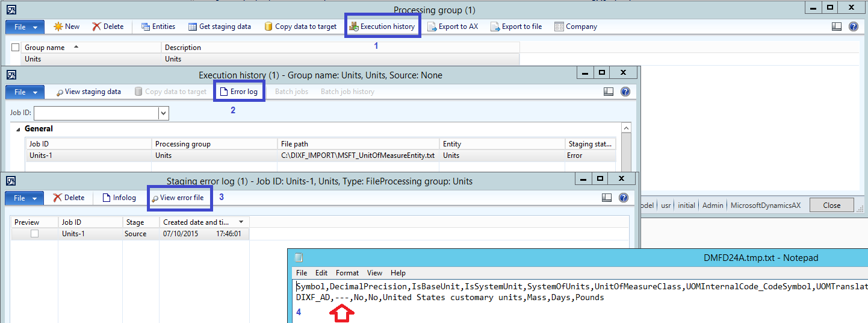
Task: Click the help icon in Processing group window
Action: click(x=853, y=27)
